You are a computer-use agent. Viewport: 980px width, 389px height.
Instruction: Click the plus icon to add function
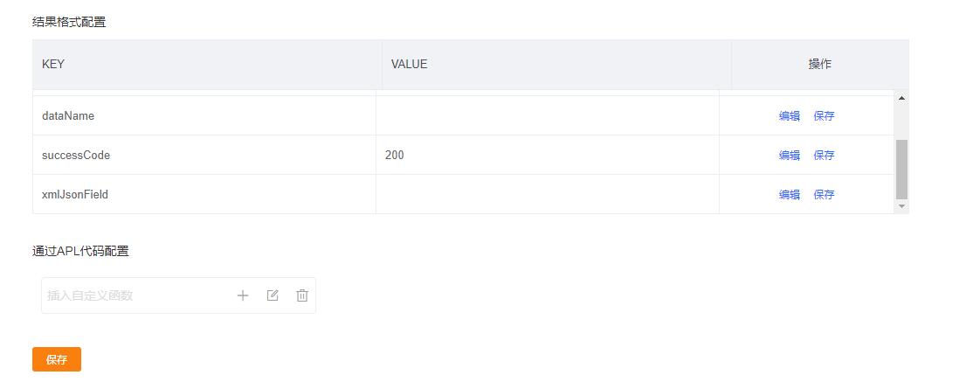(x=243, y=295)
